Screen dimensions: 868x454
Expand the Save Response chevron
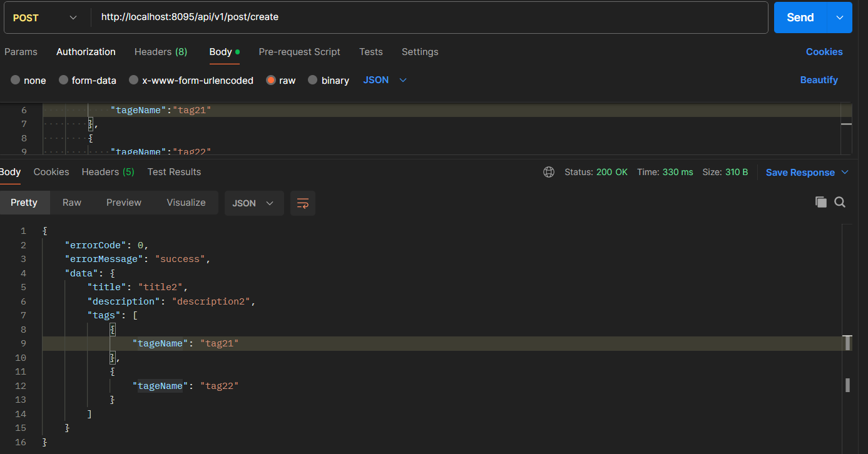point(845,172)
